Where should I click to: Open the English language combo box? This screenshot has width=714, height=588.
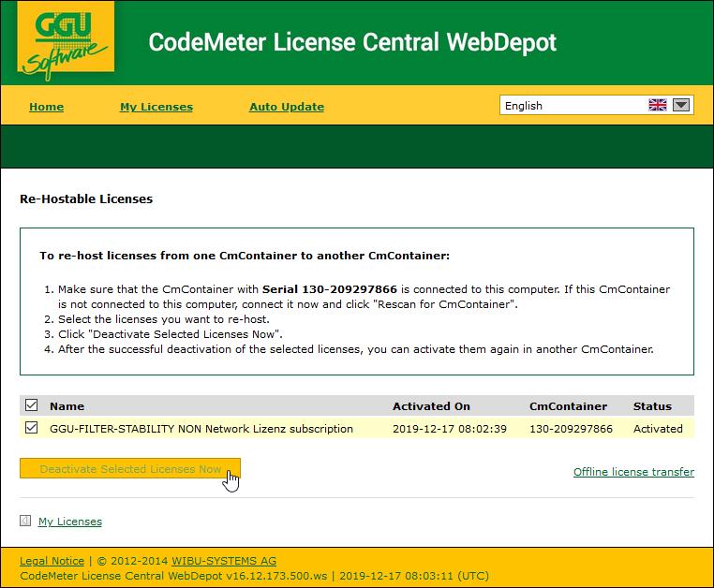tap(573, 106)
